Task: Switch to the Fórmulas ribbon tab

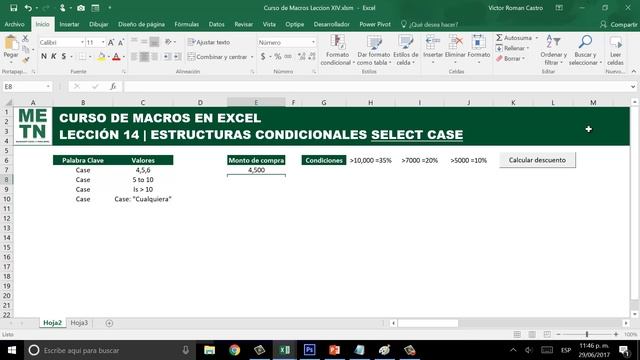Action: (x=187, y=24)
